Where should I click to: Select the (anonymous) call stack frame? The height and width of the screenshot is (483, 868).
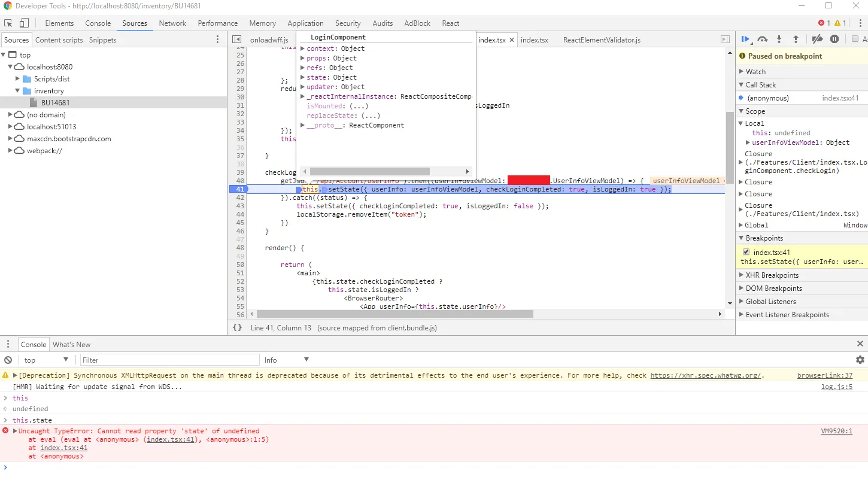pyautogui.click(x=802, y=98)
